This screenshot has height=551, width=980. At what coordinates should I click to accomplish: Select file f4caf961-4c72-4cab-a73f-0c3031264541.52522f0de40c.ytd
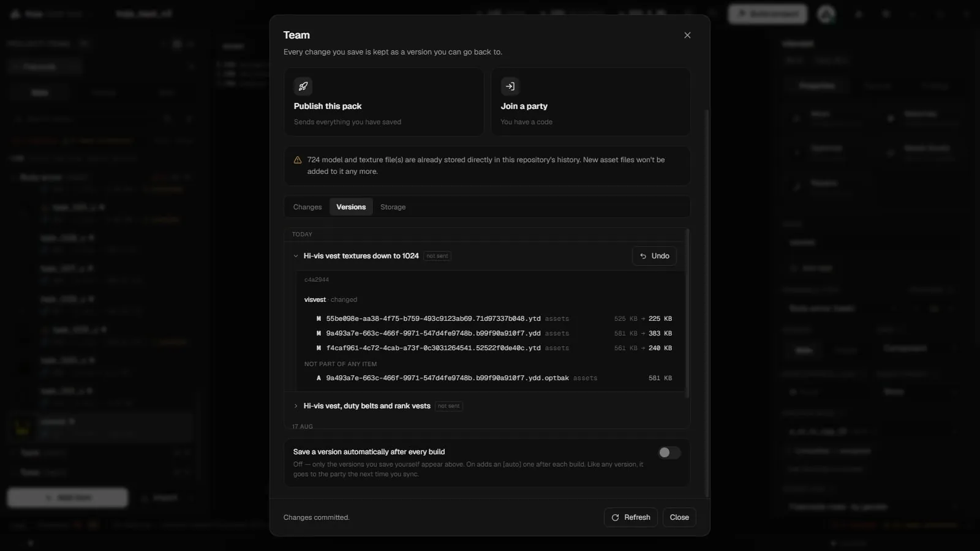[433, 348]
